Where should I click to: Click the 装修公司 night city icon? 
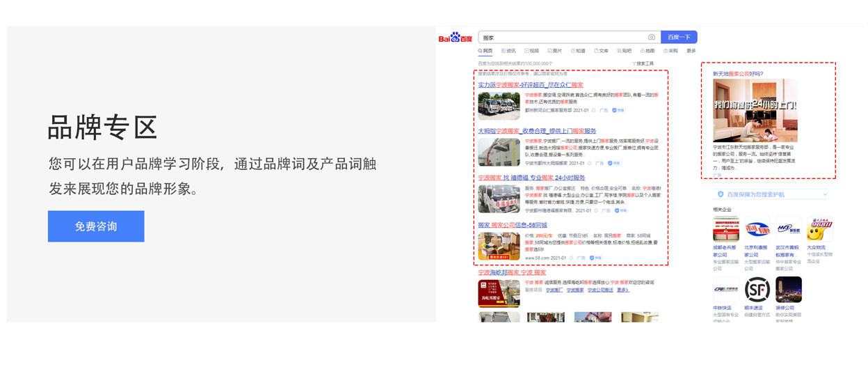tap(788, 289)
